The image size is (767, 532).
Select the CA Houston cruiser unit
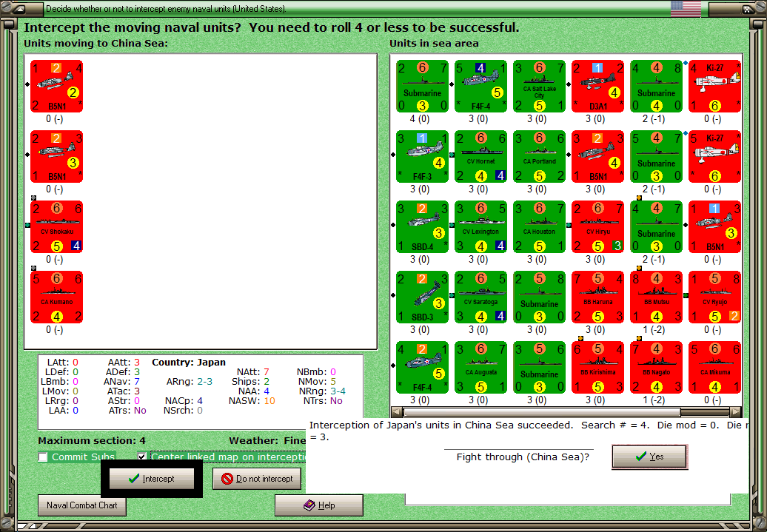(540, 227)
